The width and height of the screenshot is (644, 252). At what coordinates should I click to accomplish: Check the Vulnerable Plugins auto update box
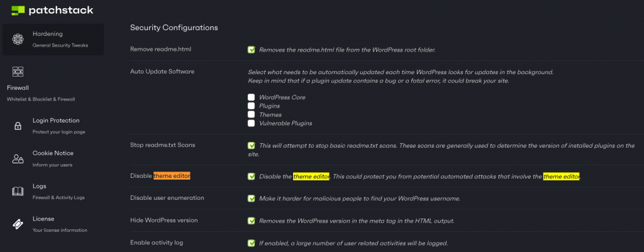pos(252,123)
